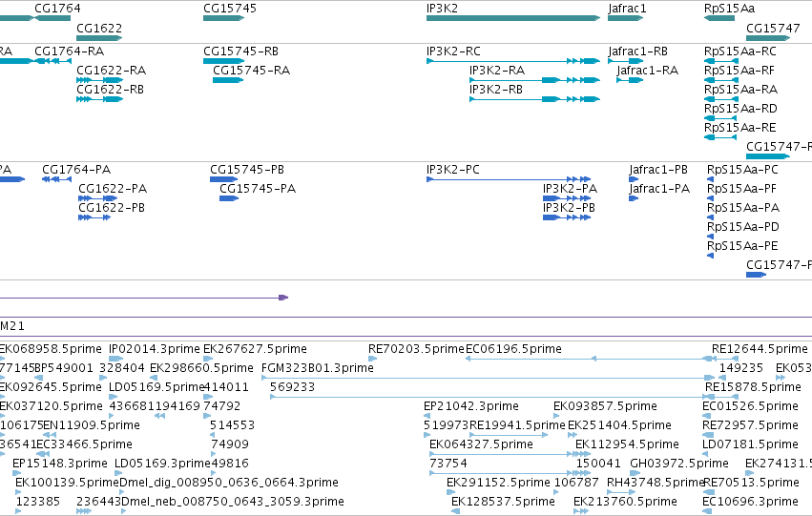The height and width of the screenshot is (516, 812).
Task: Select the EK267627.5prime EST label
Action: 256,349
